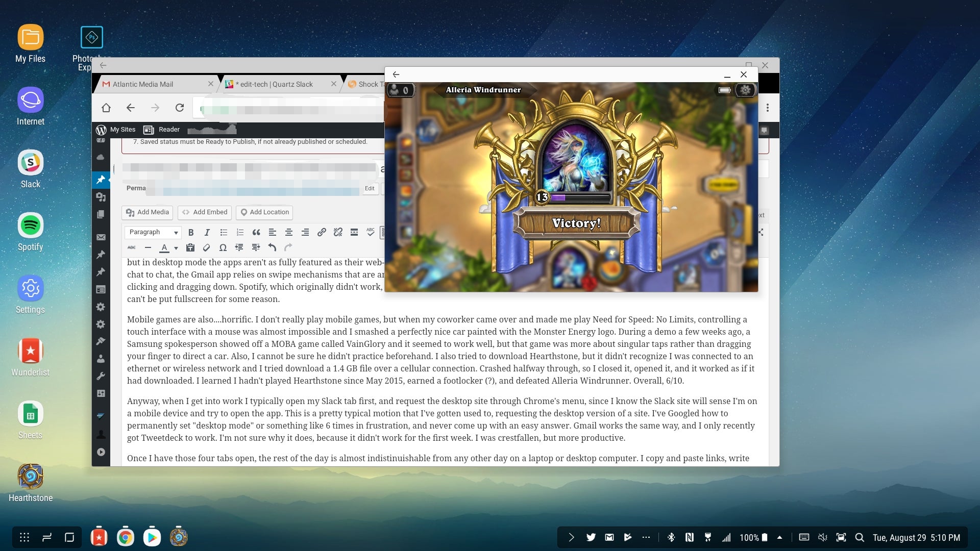
Task: Increase paragraph indent
Action: tap(256, 248)
